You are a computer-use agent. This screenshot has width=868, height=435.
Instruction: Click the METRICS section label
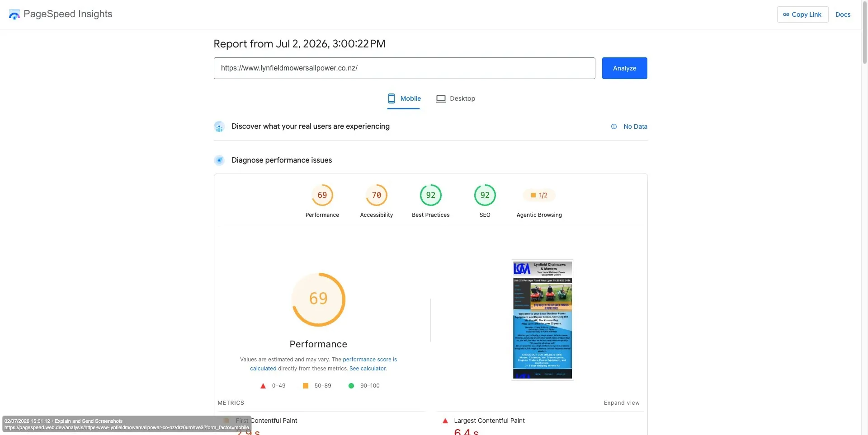(231, 403)
